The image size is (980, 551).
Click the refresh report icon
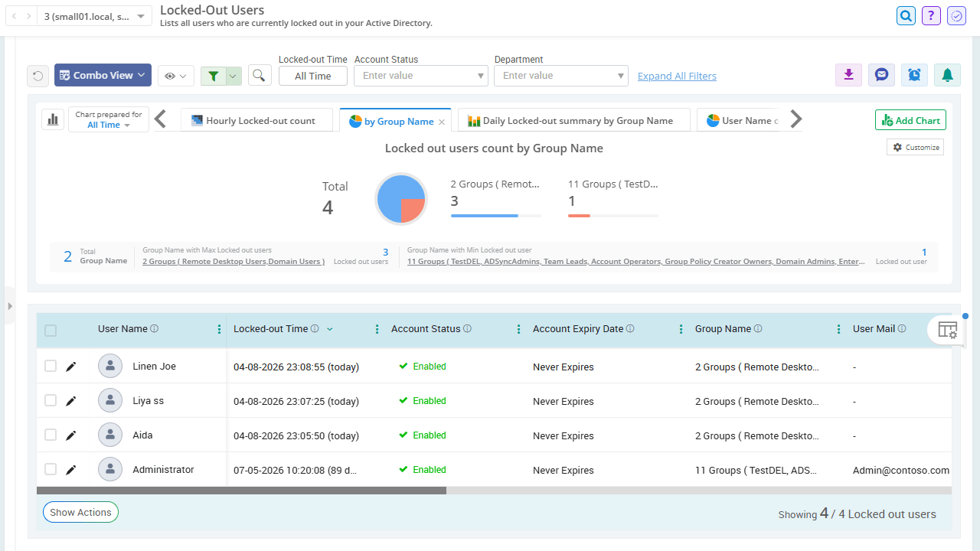pyautogui.click(x=38, y=76)
